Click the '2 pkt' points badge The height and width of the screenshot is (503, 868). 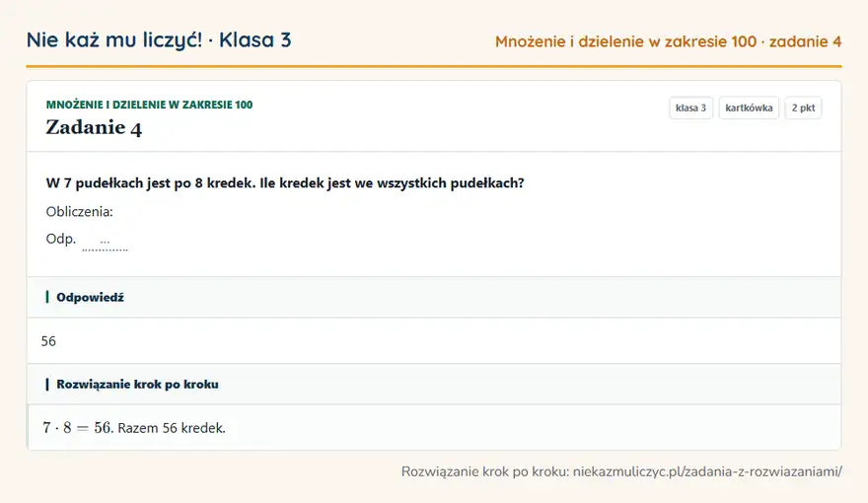(803, 108)
